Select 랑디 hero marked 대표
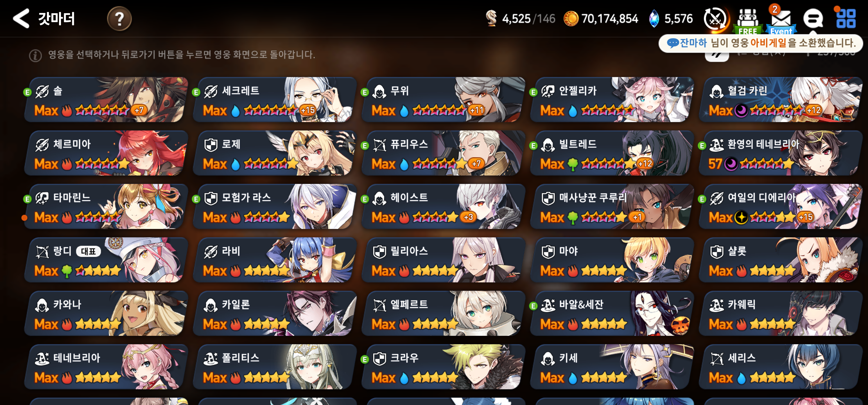868x405 pixels. (x=106, y=260)
